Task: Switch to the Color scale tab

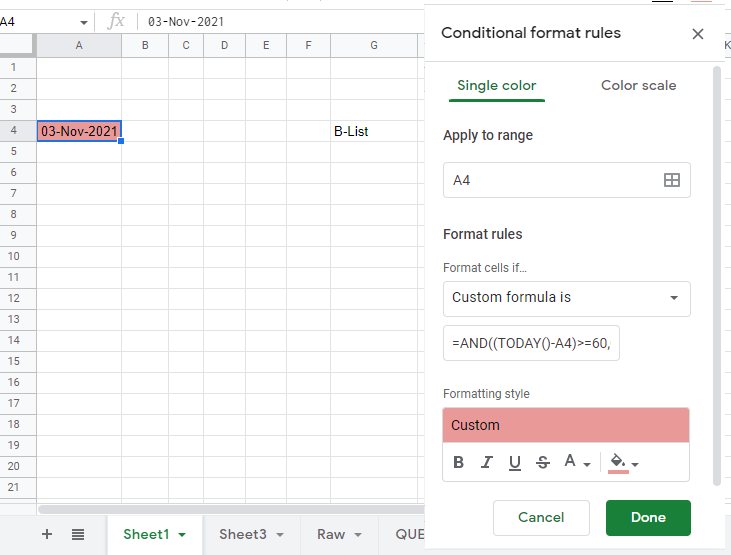Action: (x=638, y=86)
